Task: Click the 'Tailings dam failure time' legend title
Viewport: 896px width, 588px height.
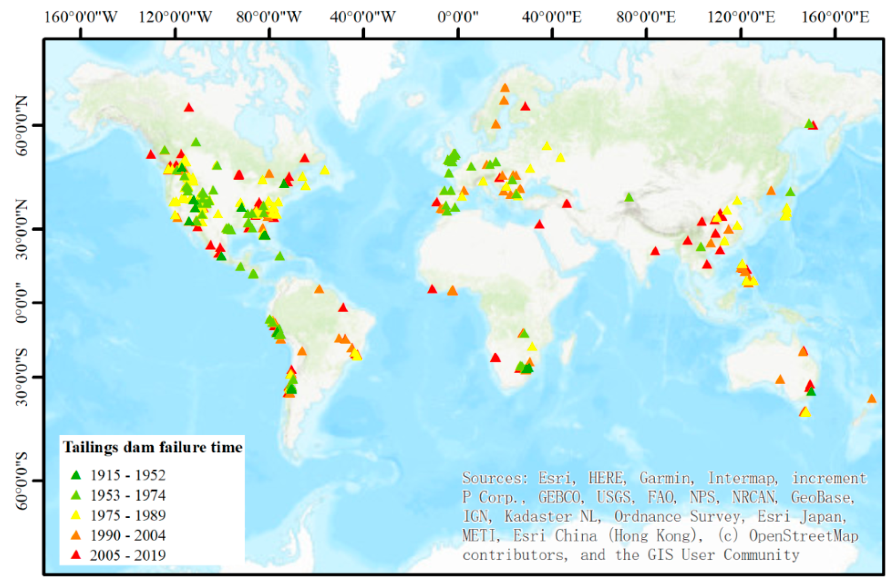Action: point(153,448)
